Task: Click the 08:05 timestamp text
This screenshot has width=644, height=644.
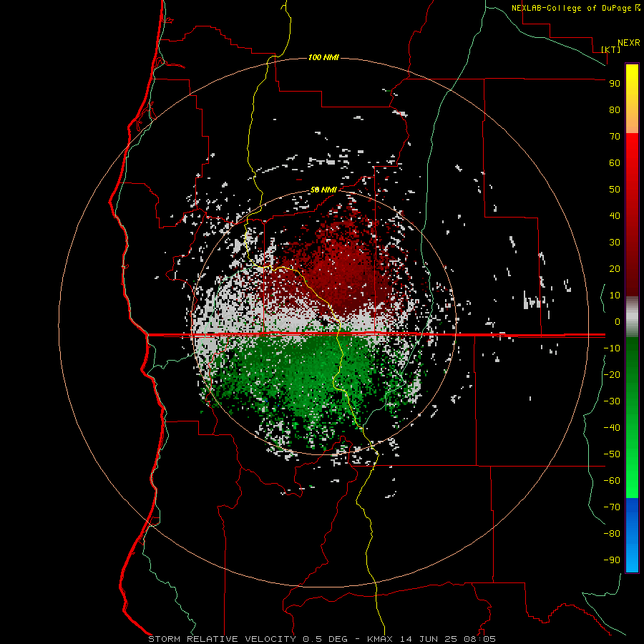Action: (479, 639)
